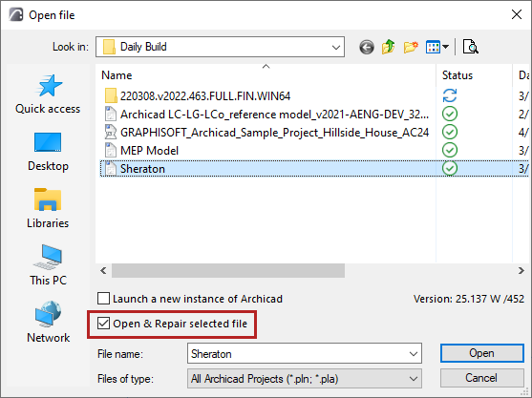Screen dimensions: 532x398
Task: Close the Open file dialog
Action: [x=517, y=14]
